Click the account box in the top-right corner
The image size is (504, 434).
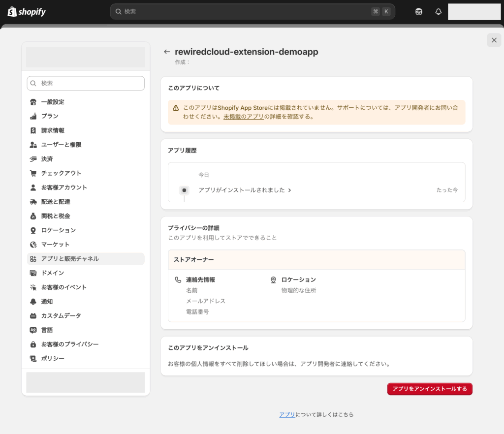[474, 12]
